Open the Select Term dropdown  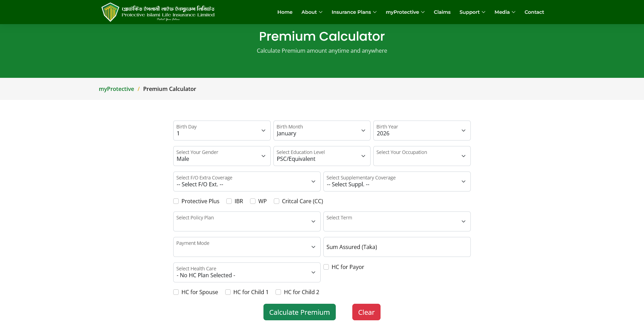tap(397, 221)
